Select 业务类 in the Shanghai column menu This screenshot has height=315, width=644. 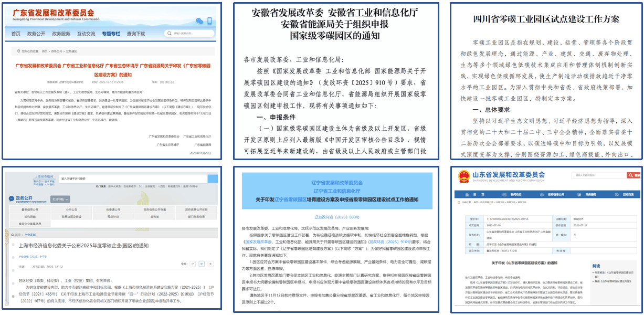(x=155, y=216)
